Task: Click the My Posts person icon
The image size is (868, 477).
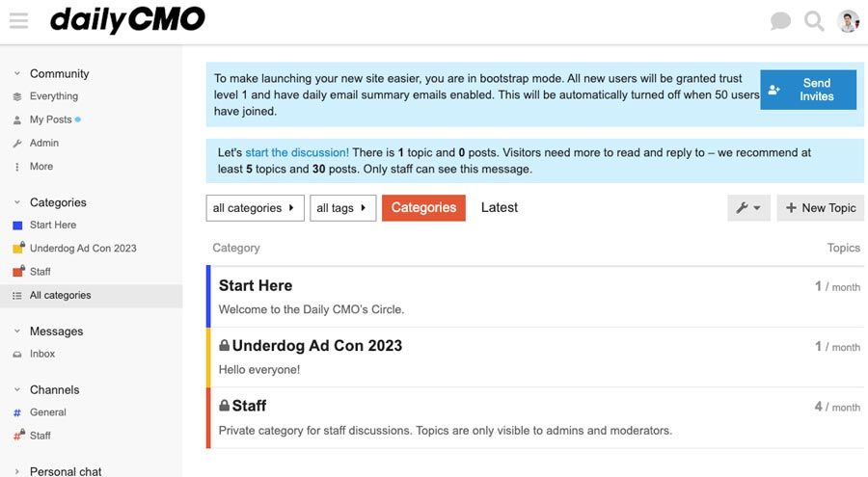Action: click(x=17, y=119)
